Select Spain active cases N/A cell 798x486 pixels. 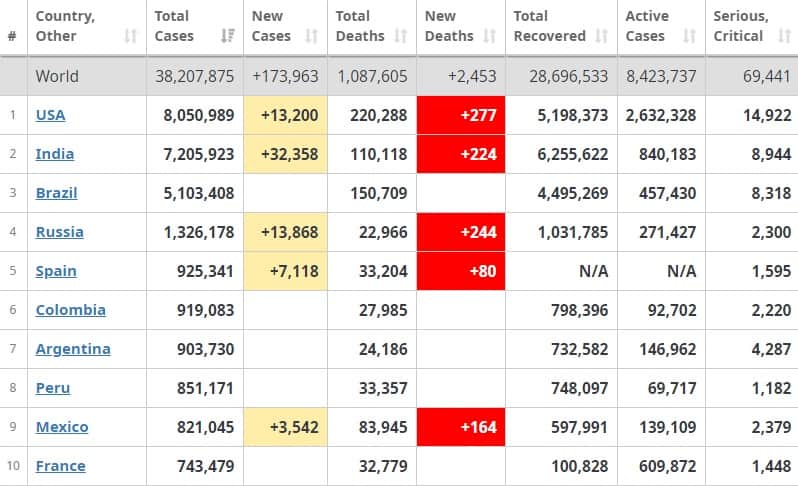tap(662, 271)
